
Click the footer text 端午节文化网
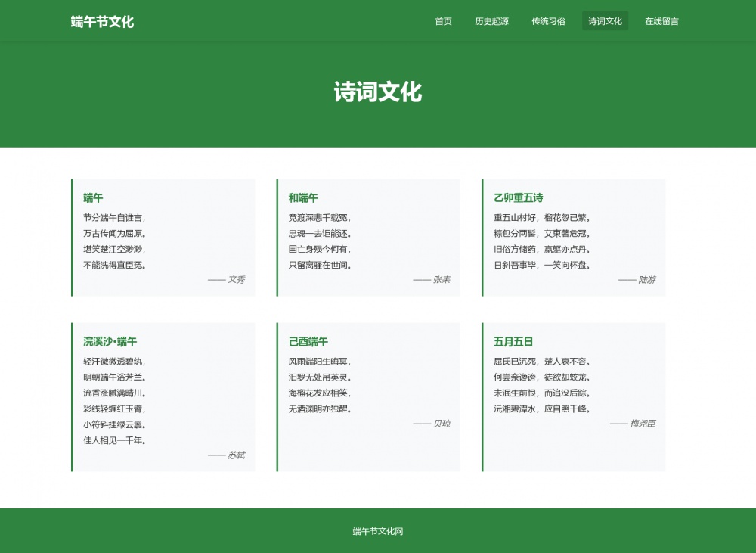(377, 531)
